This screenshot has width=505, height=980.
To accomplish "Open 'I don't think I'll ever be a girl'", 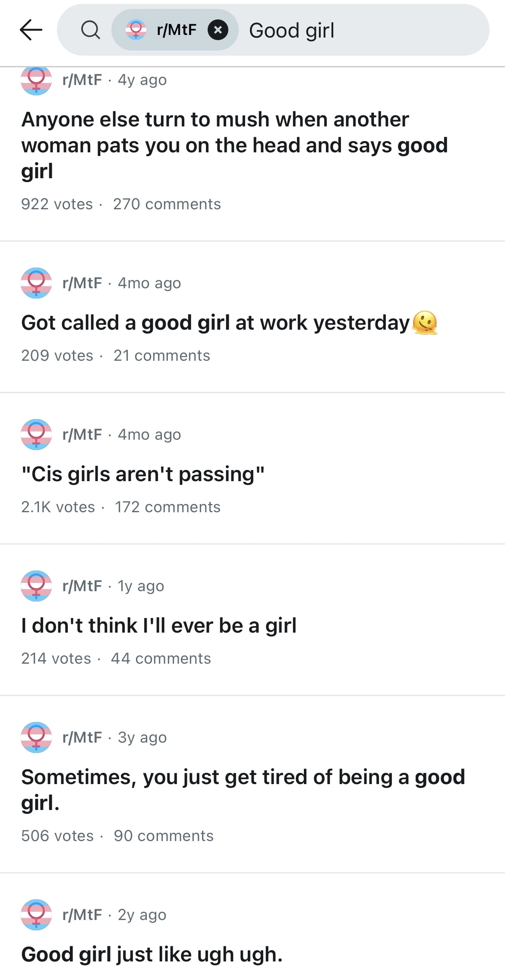I will point(159,625).
